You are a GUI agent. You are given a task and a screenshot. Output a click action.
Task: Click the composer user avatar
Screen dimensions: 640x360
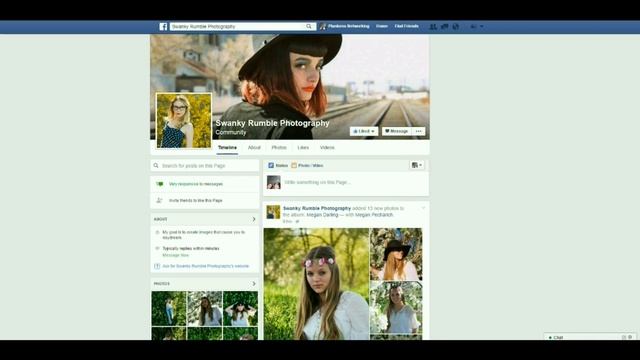[273, 182]
